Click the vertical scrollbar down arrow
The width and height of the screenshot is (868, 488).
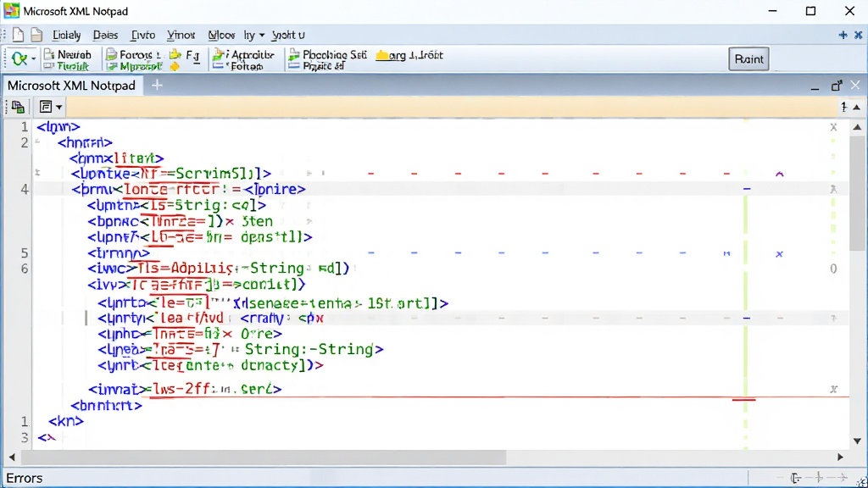pos(857,441)
